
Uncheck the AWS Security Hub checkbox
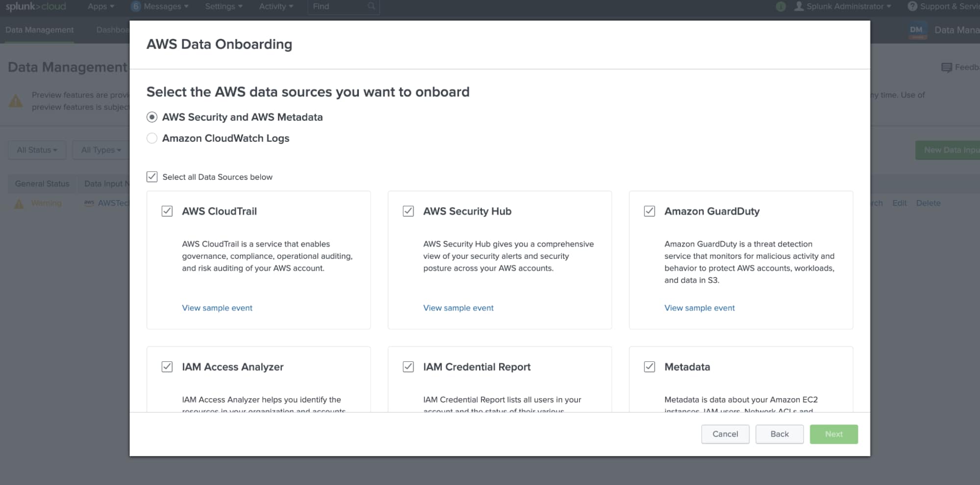(x=408, y=211)
